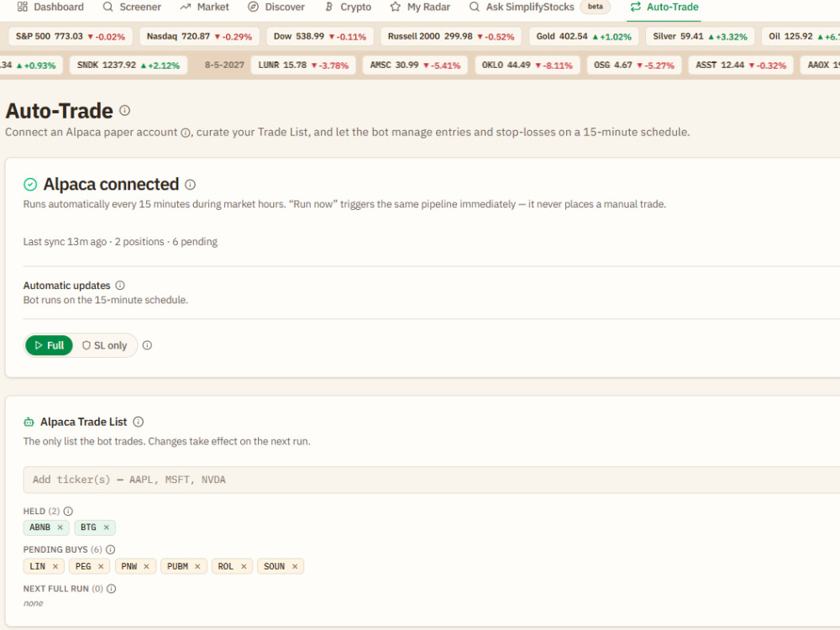Viewport: 840px width, 630px height.
Task: Click the 8-5-2027 date label
Action: point(224,66)
